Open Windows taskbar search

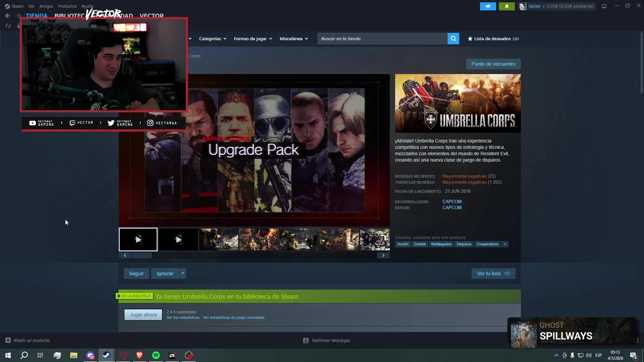[24, 355]
